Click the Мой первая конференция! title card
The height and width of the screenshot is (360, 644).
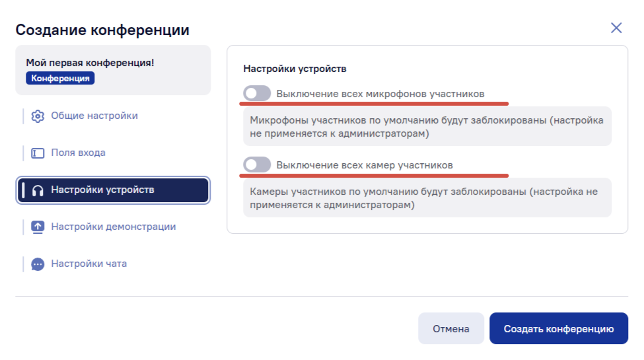click(x=113, y=70)
